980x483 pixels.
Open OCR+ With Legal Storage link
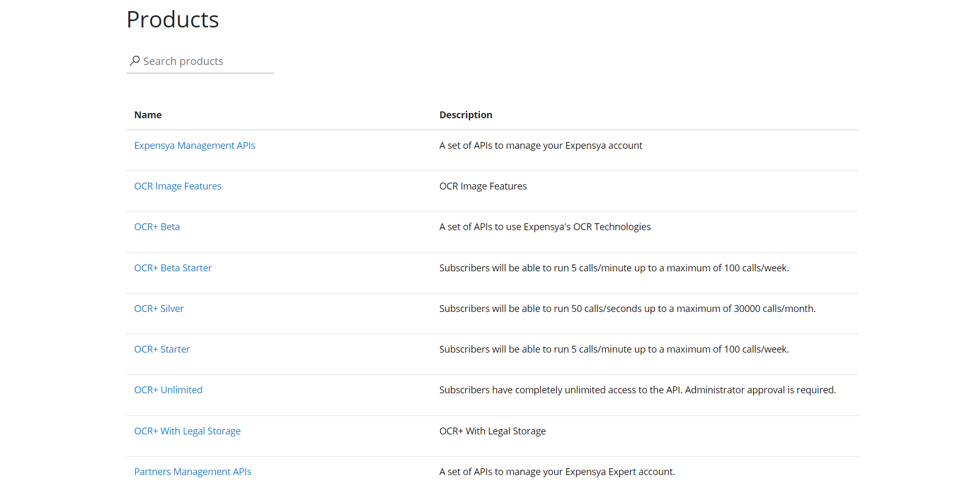coord(187,431)
